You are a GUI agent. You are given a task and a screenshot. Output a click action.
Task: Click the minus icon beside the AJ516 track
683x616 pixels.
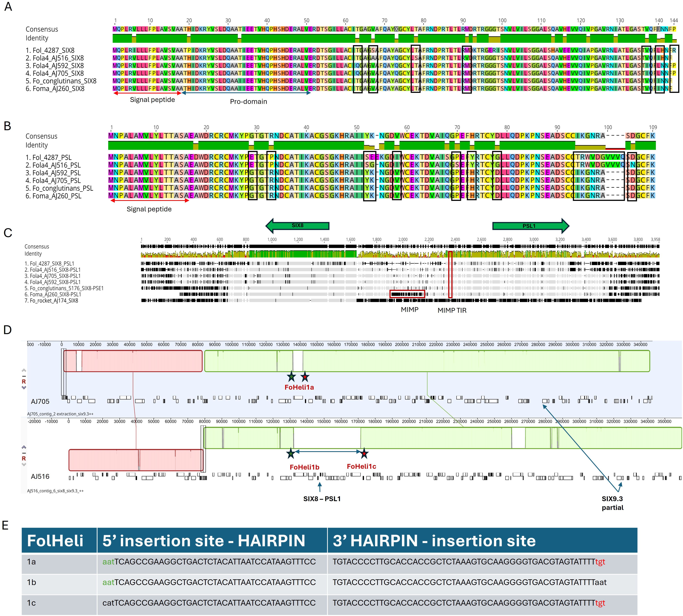pyautogui.click(x=24, y=453)
